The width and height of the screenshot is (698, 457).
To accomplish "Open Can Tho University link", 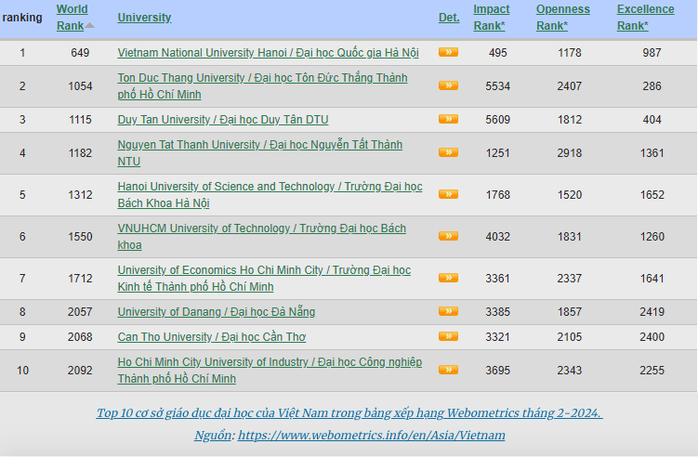I will pyautogui.click(x=211, y=337).
